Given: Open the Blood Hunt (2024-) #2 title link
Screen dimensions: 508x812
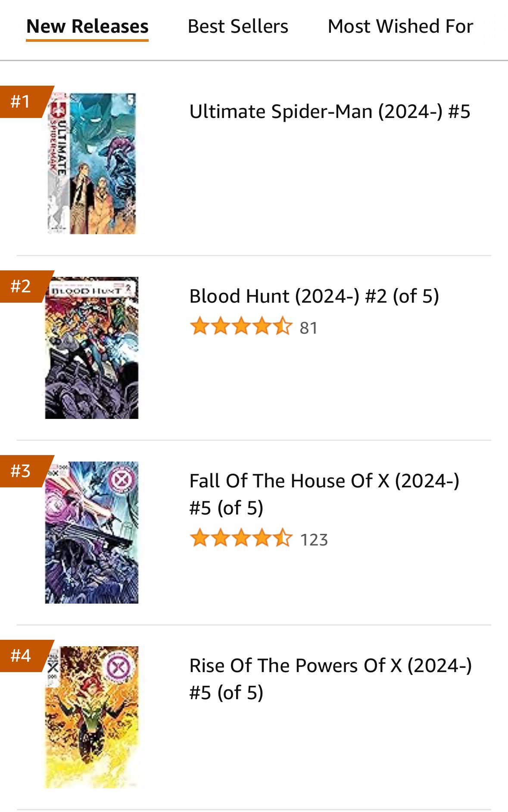Looking at the screenshot, I should (x=314, y=296).
